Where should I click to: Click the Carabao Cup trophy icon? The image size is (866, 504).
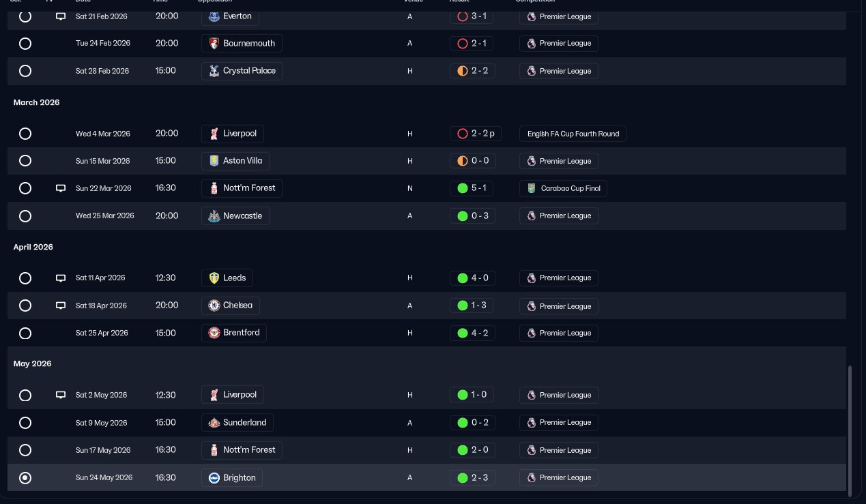coord(532,188)
